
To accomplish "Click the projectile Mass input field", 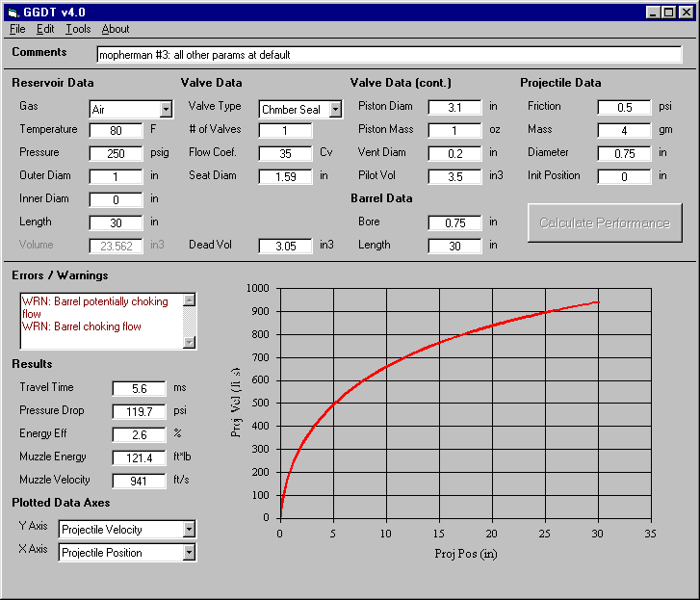I will click(x=624, y=130).
